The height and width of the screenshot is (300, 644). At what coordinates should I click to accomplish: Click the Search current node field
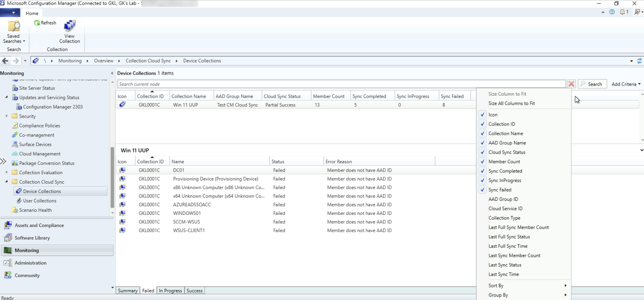(x=341, y=84)
